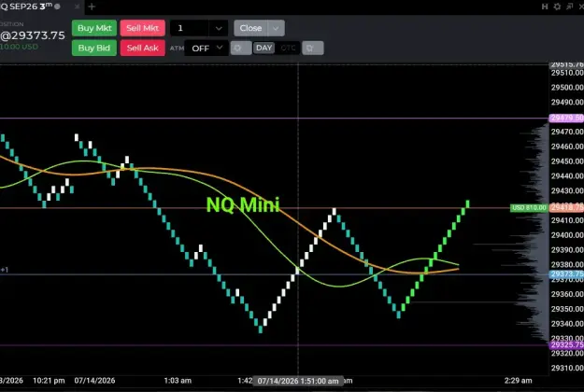Select DAY time-in-force

point(264,48)
